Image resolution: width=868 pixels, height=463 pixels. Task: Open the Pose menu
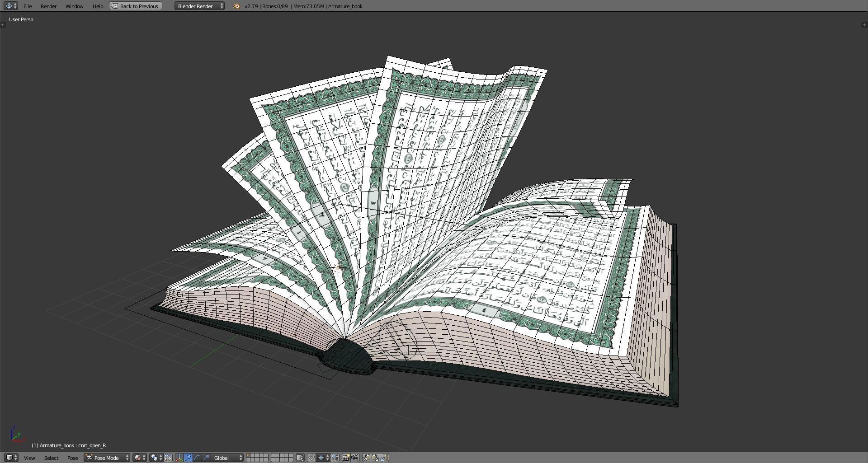[x=72, y=458]
